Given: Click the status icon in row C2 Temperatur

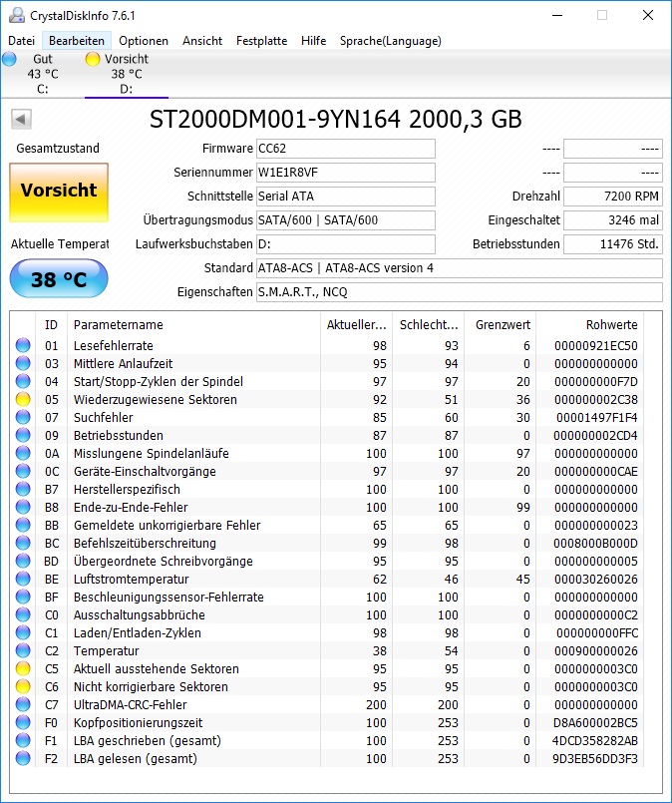Looking at the screenshot, I should (23, 650).
